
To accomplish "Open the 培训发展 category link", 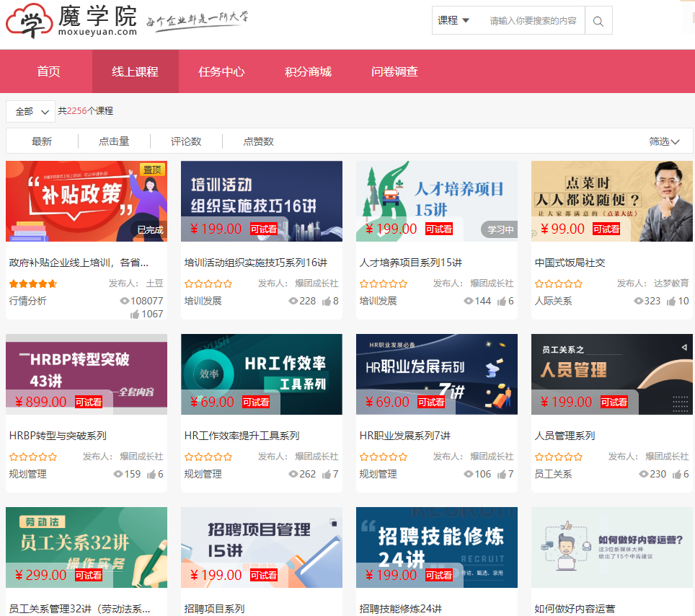I will (x=201, y=301).
